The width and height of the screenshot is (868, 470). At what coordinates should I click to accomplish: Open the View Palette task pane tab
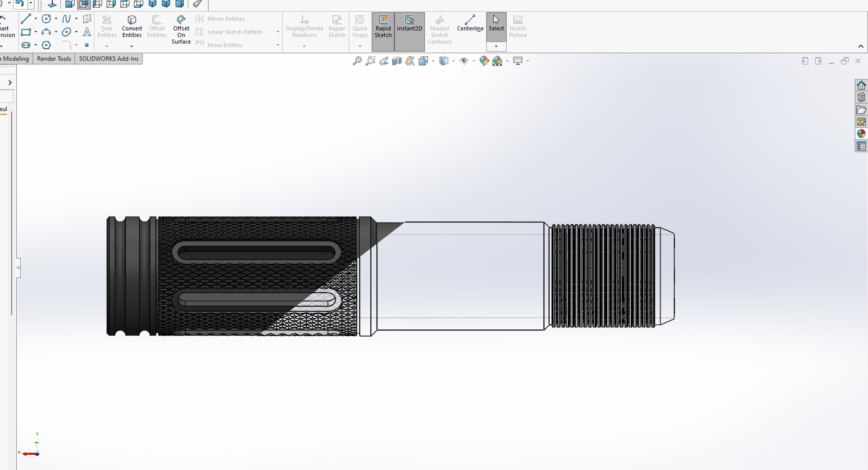pos(861,122)
